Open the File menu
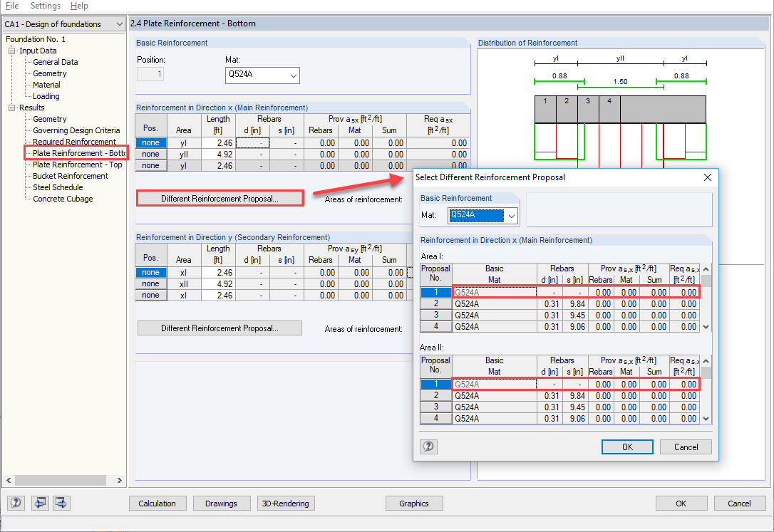Screen dimensions: 774x532 click(x=12, y=6)
